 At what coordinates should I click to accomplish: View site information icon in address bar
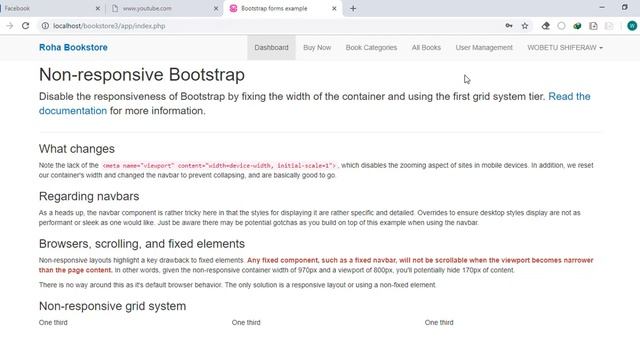point(45,26)
